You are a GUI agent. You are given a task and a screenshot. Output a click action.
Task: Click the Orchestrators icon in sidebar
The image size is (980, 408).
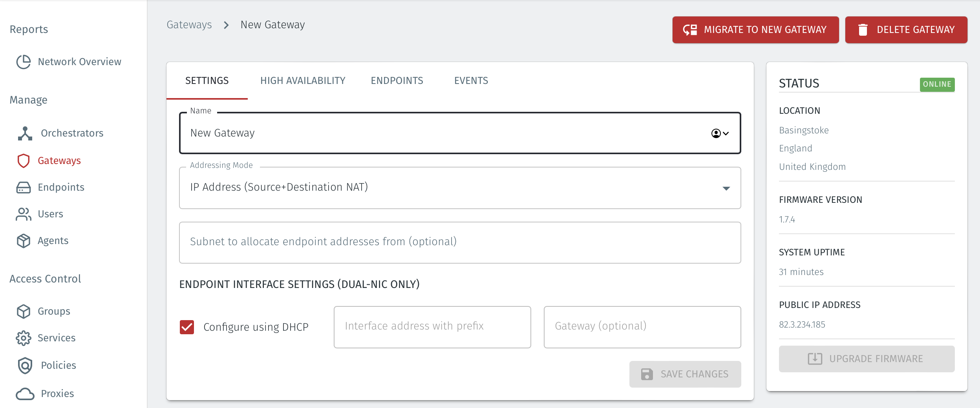tap(24, 133)
